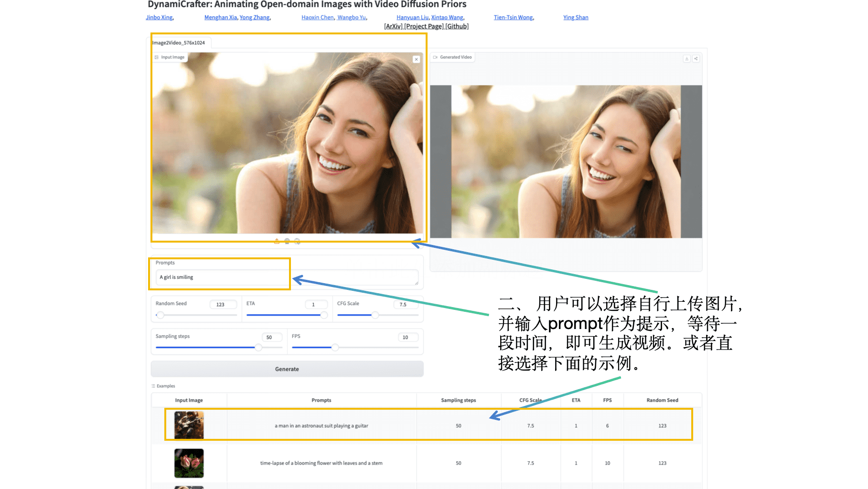
Task: Open the Project Page link
Action: point(424,26)
